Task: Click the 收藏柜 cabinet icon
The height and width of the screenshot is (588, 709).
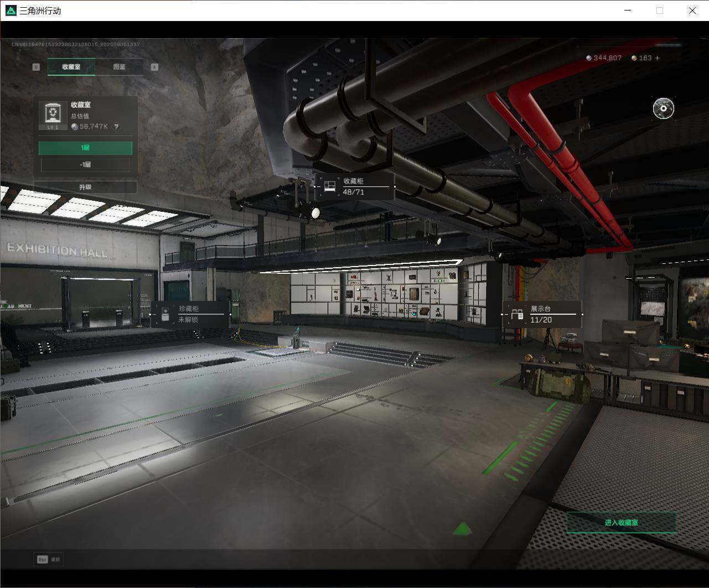Action: click(330, 186)
